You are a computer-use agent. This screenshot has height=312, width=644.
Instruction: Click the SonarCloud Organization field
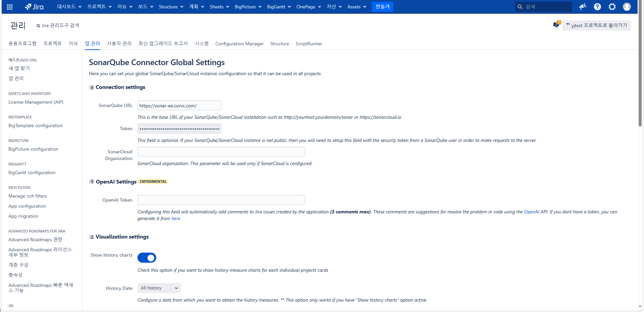point(221,152)
